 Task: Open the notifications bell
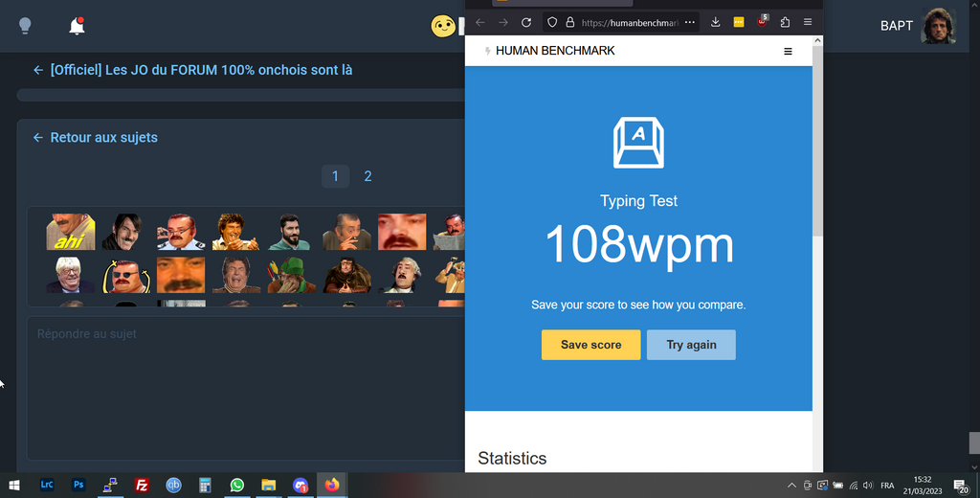[x=77, y=26]
